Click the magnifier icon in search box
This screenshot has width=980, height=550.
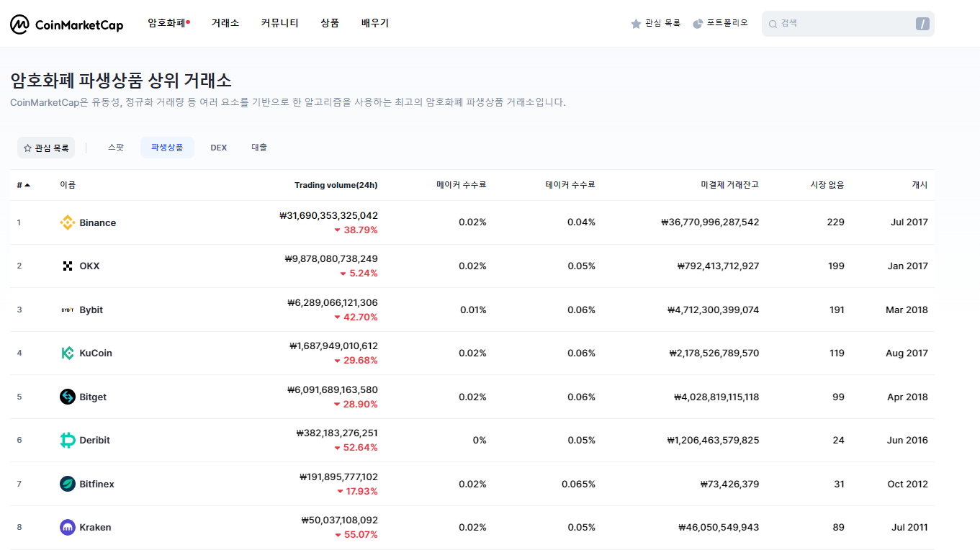(773, 24)
